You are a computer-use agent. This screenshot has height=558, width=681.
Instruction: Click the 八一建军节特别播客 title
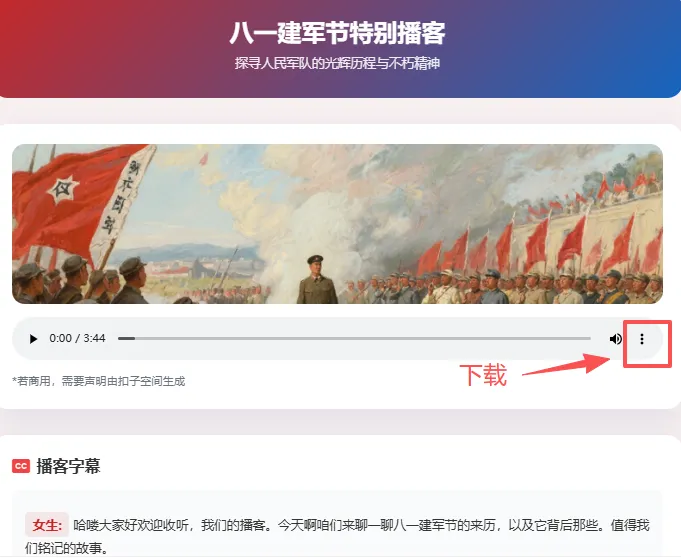coord(337,33)
